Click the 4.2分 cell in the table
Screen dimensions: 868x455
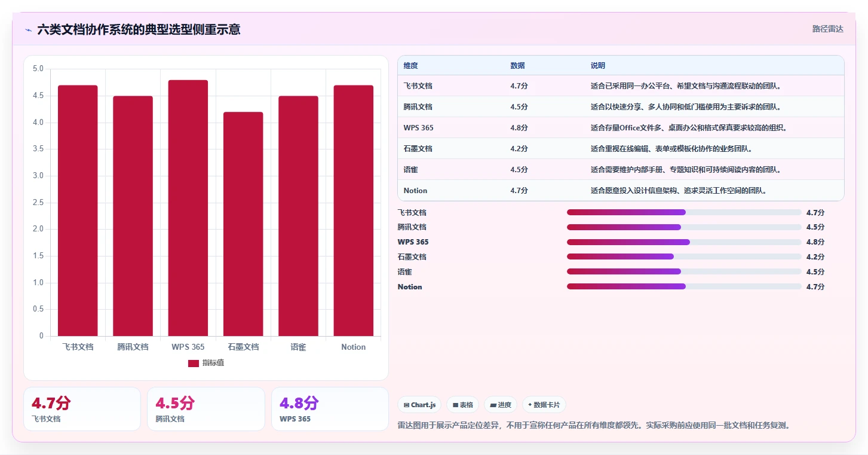click(x=519, y=149)
